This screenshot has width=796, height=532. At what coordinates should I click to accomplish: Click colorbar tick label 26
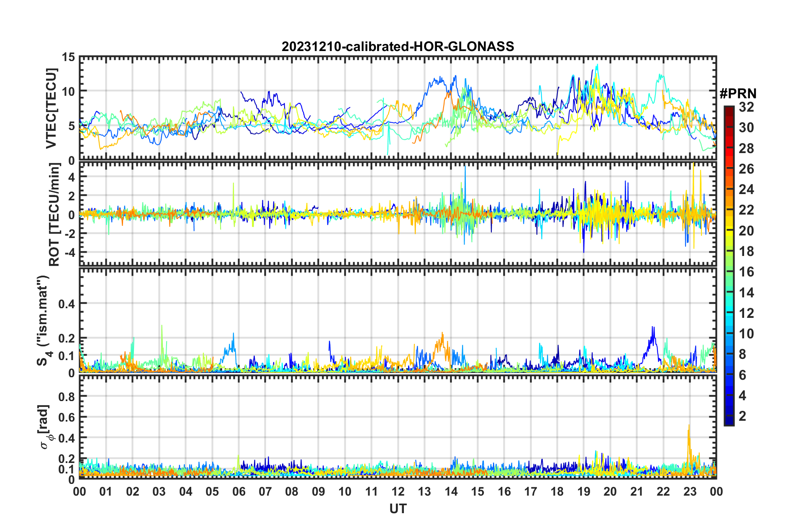[746, 169]
